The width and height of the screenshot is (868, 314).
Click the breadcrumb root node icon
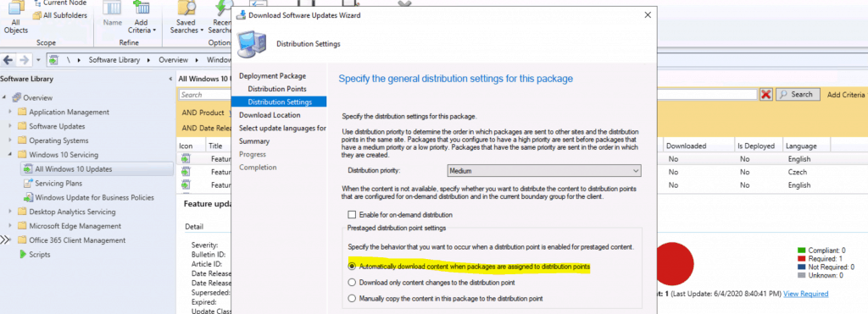point(53,60)
